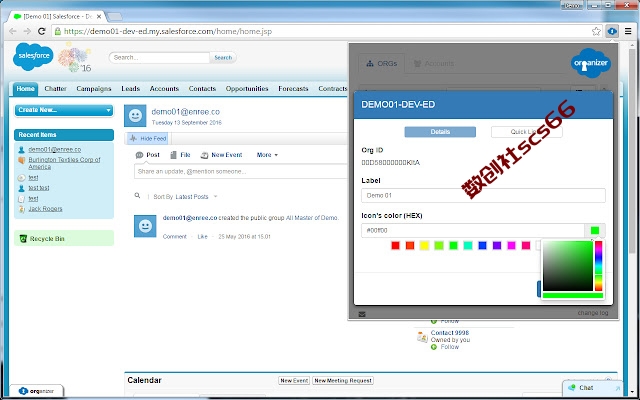Screen dimensions: 640x400
Task: Select the Quick Links button in dialog
Action: [x=527, y=132]
